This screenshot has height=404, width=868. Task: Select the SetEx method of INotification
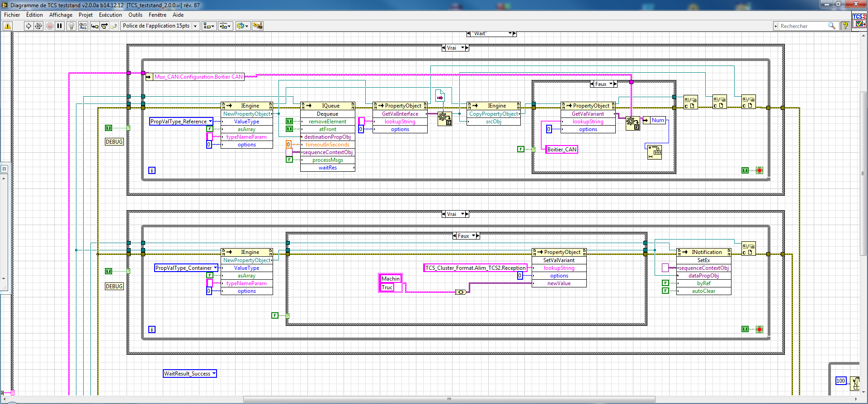[x=704, y=260]
